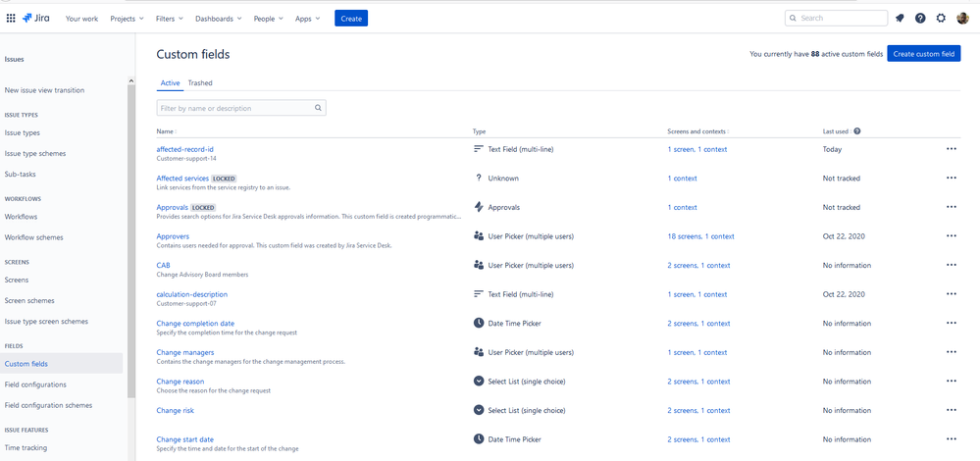980x461 pixels.
Task: Click the magnifier icon in the filter box
Action: (x=318, y=108)
